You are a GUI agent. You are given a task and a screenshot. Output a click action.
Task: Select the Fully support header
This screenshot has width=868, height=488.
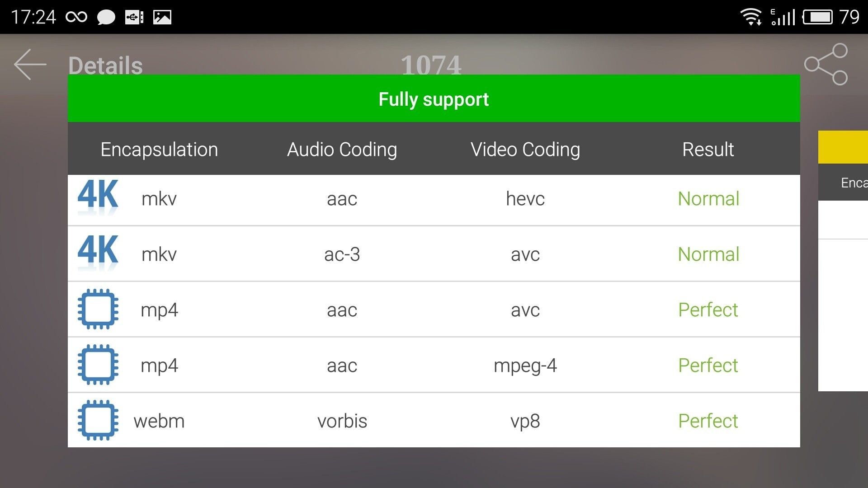[x=434, y=99]
